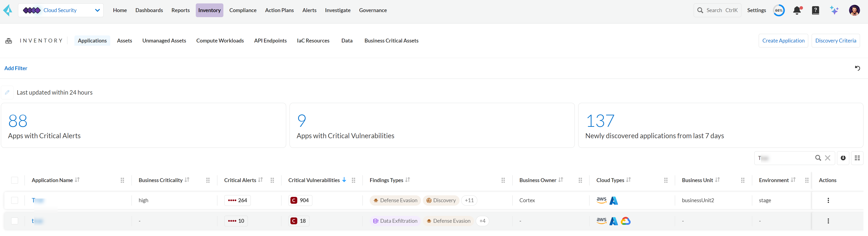Sort by Application Name
The height and width of the screenshot is (236, 868).
(78, 180)
